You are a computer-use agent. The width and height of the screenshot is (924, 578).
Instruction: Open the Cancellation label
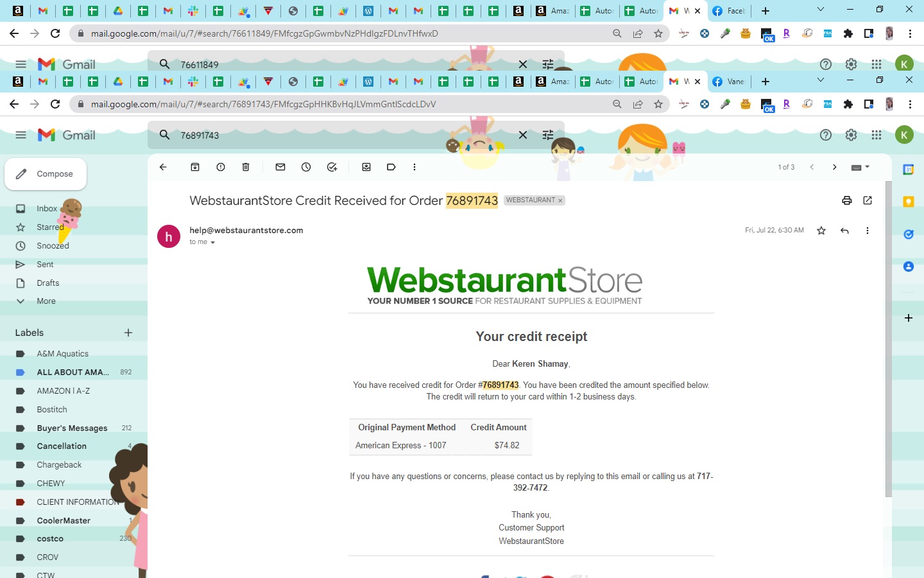click(62, 446)
